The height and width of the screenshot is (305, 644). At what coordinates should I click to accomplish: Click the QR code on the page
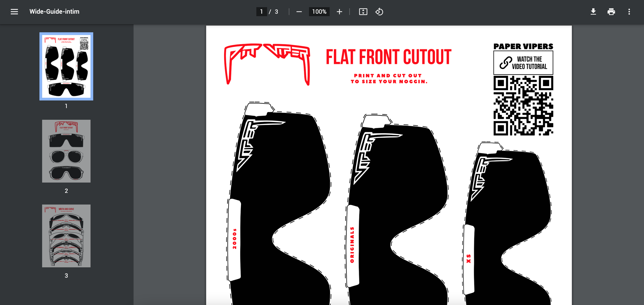tap(523, 105)
